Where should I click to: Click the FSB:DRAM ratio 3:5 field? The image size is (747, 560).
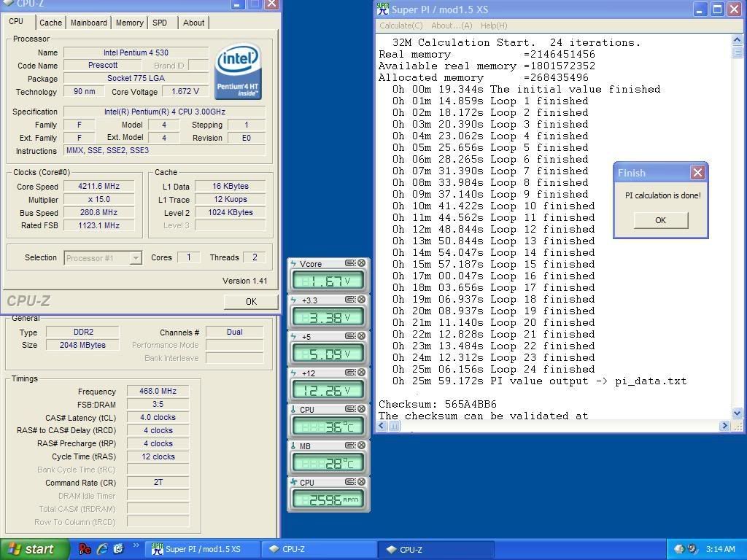(x=158, y=404)
